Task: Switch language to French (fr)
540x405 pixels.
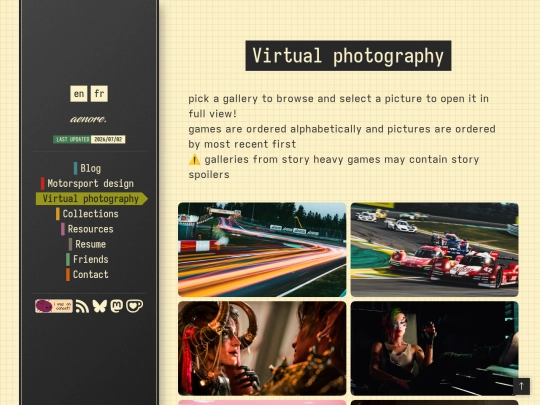Action: pyautogui.click(x=99, y=94)
